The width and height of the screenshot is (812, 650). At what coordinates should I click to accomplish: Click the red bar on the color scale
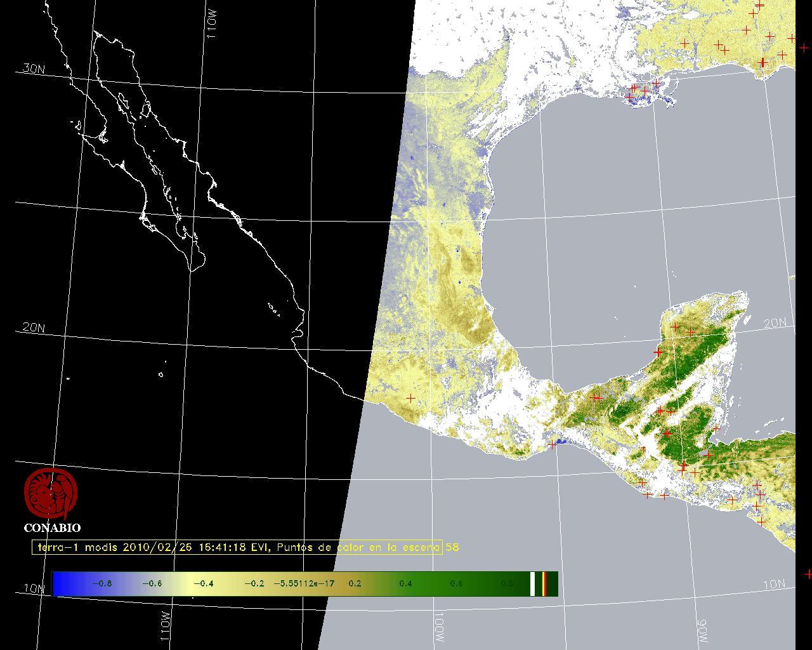545,584
